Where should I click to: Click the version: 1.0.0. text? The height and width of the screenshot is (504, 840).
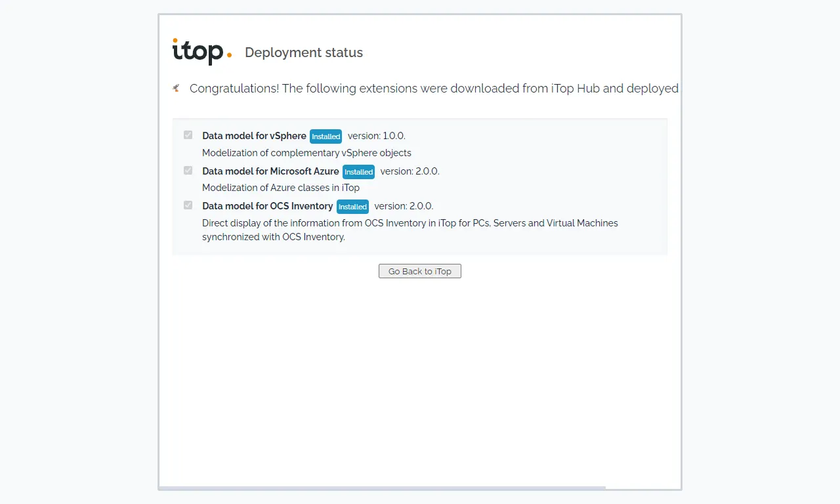377,136
